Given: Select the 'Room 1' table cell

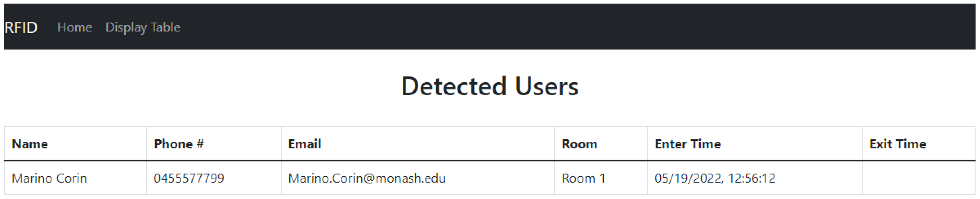Looking at the screenshot, I should click(583, 178).
